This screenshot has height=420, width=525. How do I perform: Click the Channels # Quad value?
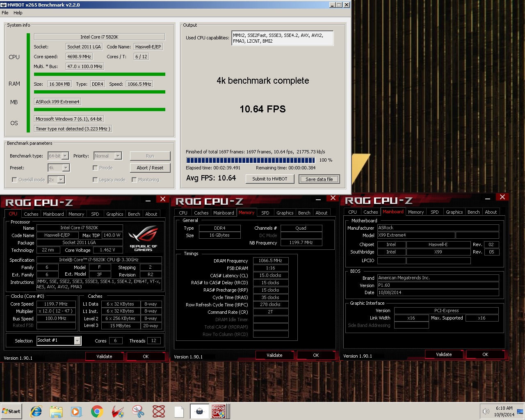coord(301,228)
